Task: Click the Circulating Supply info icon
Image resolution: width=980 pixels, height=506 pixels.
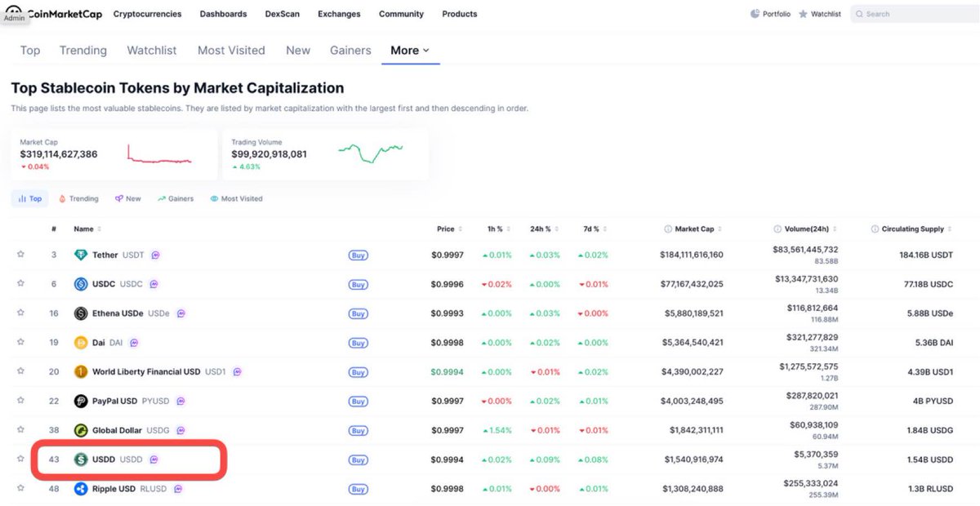Action: point(875,229)
